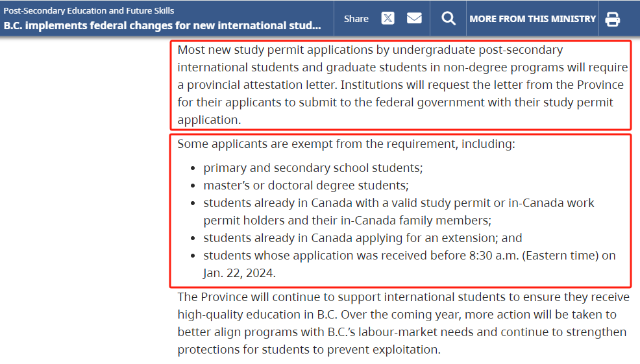Open Post-Secondary Education and Future Skills link

pos(89,10)
